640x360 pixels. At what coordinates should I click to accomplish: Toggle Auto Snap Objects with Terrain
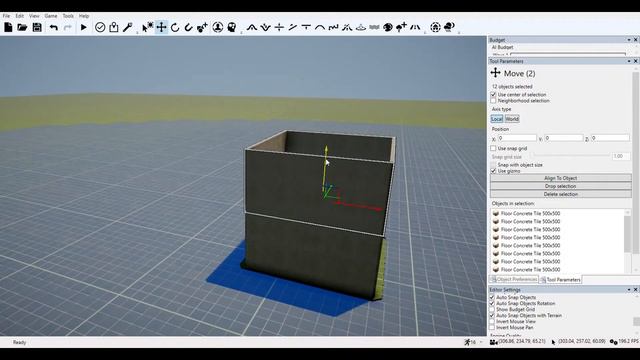coord(492,316)
